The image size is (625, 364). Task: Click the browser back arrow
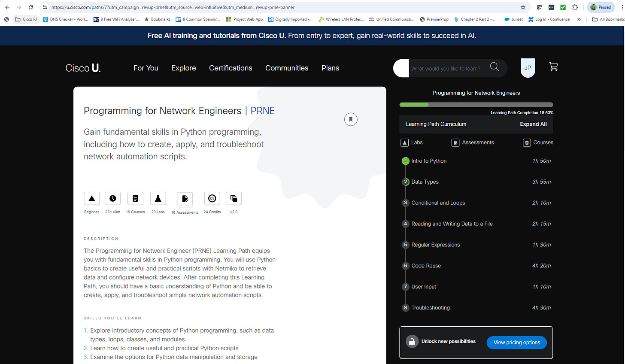(7, 7)
